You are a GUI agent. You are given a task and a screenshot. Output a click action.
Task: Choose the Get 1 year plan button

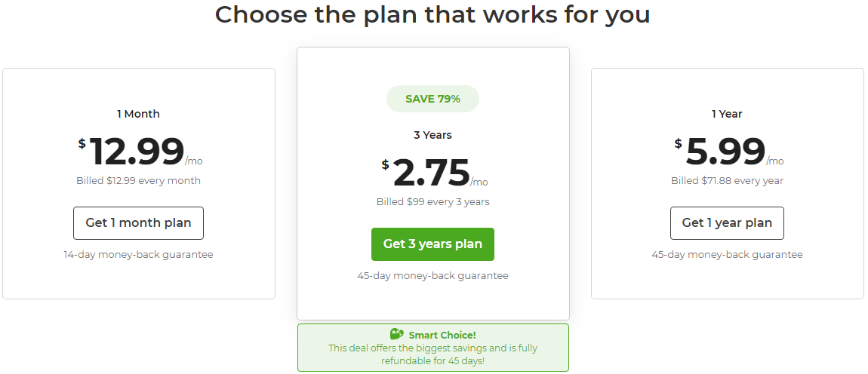coord(727,223)
